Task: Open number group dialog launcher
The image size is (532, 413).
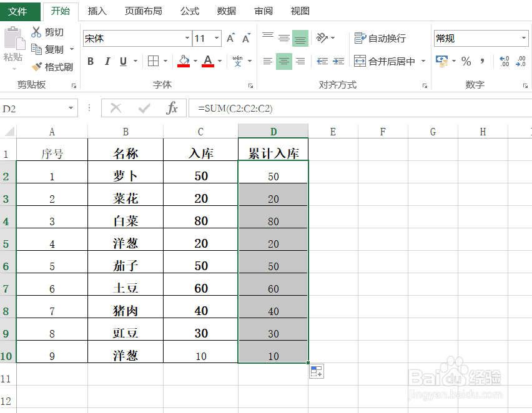Action: [525, 86]
